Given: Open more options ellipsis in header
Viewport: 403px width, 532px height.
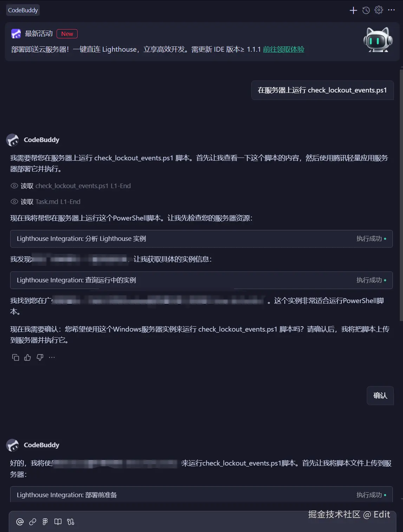Looking at the screenshot, I should tap(391, 10).
